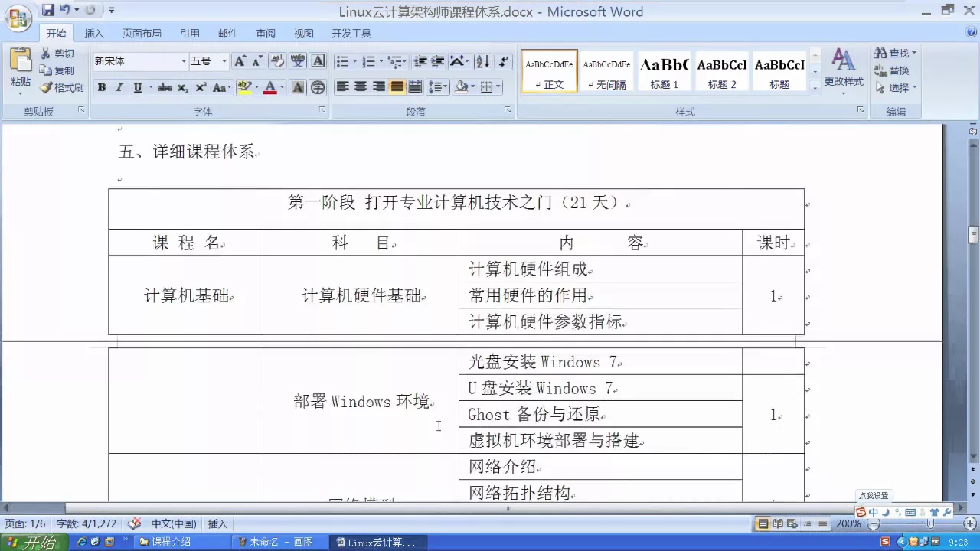Pick the yellow text highlight color

tap(243, 87)
